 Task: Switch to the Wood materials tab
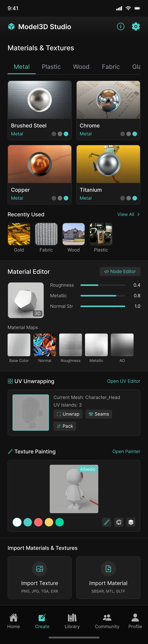(81, 67)
